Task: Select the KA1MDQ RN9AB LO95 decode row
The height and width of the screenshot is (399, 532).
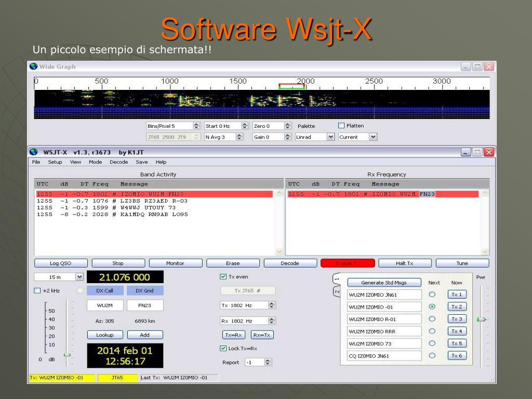Action: [154, 215]
